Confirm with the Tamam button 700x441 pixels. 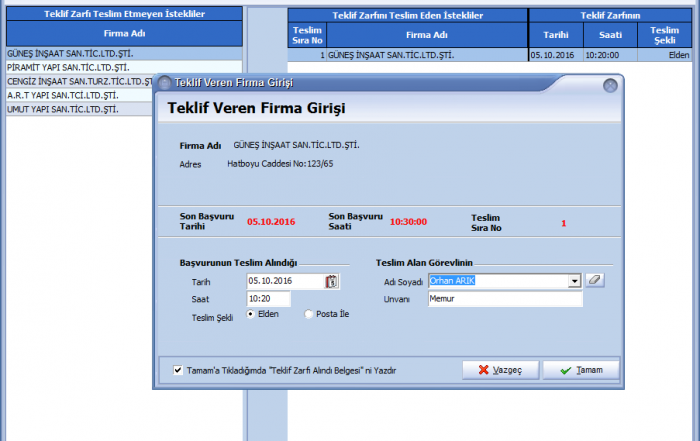tap(581, 370)
